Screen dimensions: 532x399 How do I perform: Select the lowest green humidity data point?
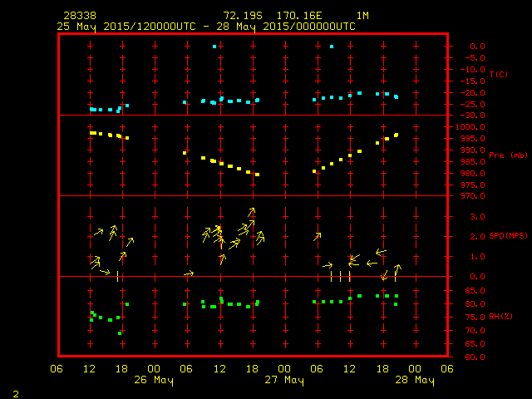tap(120, 333)
